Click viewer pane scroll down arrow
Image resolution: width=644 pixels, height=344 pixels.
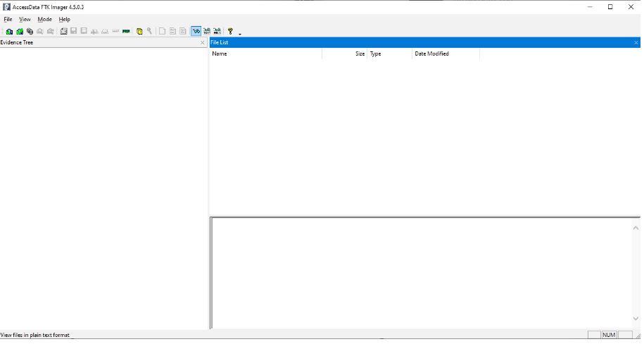pos(636,319)
